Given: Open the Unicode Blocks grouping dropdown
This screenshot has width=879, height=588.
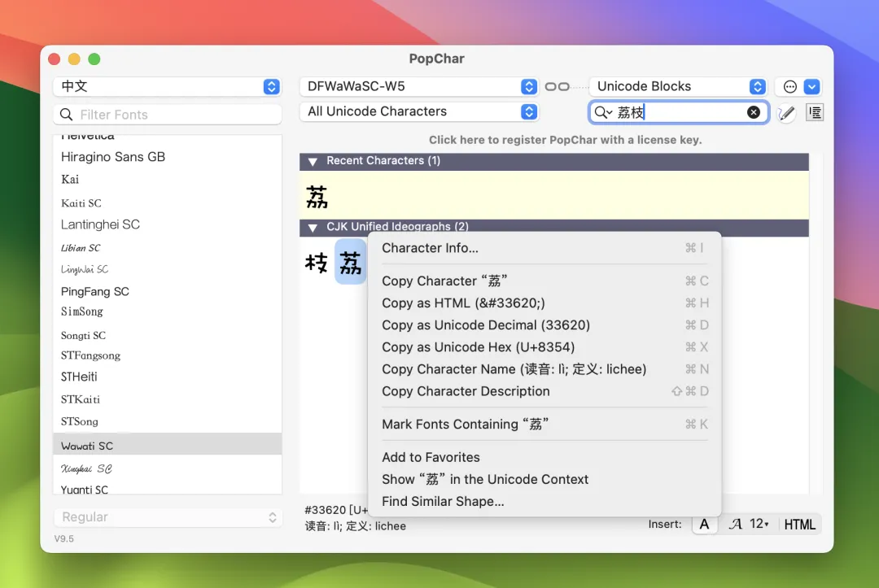Looking at the screenshot, I should pyautogui.click(x=678, y=86).
